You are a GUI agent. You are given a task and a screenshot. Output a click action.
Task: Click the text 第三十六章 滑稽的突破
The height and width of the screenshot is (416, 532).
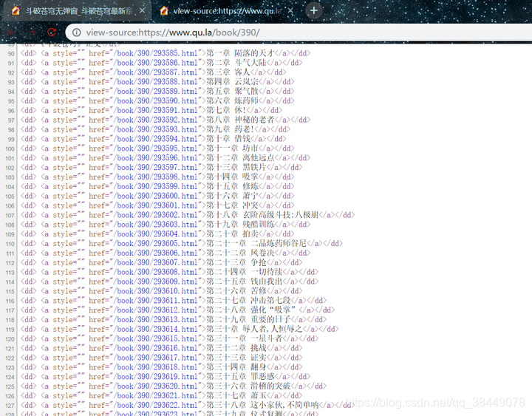[x=248, y=386]
